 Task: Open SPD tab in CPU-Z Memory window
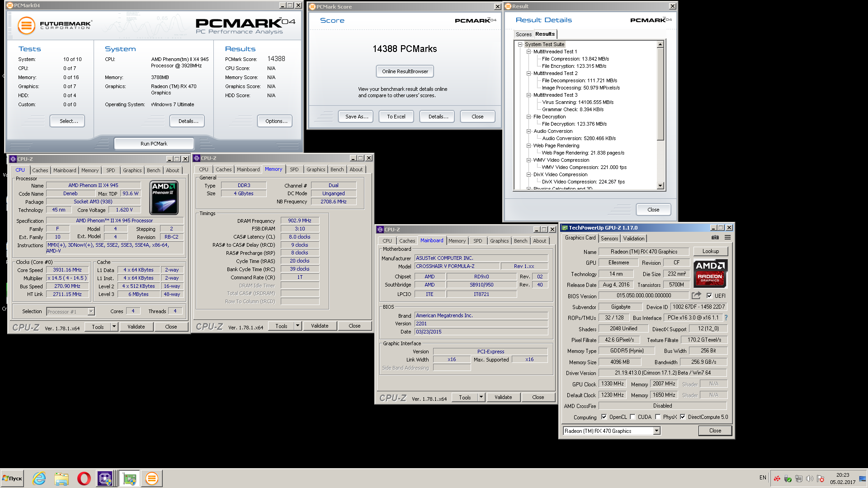(x=294, y=169)
